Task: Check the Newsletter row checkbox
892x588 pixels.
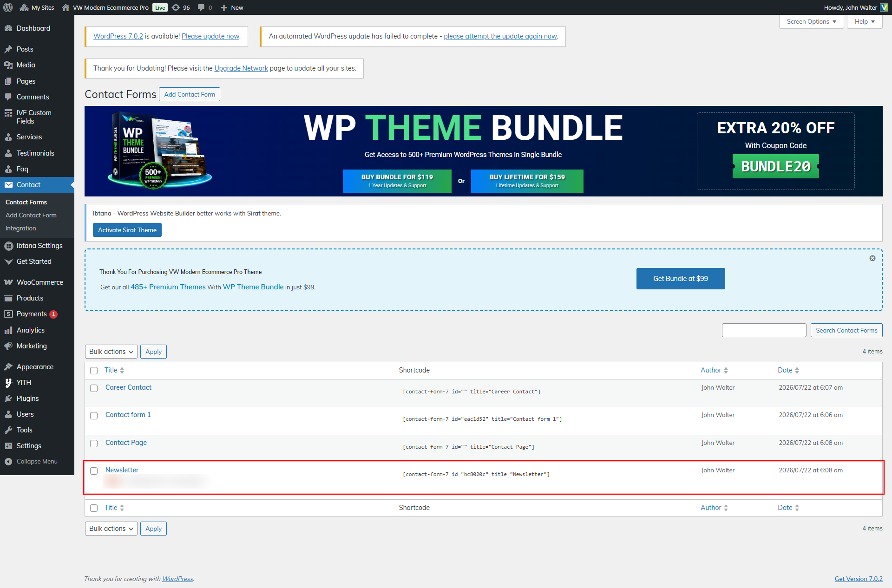Action: click(94, 471)
